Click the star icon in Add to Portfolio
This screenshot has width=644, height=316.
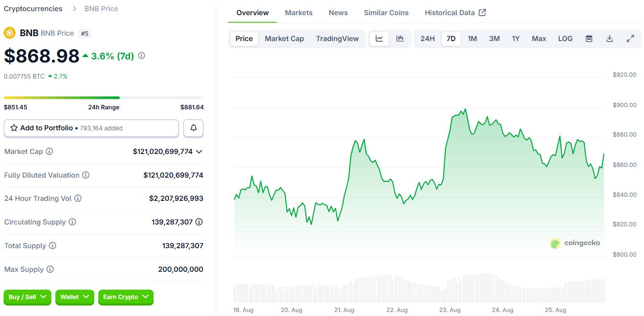point(14,128)
